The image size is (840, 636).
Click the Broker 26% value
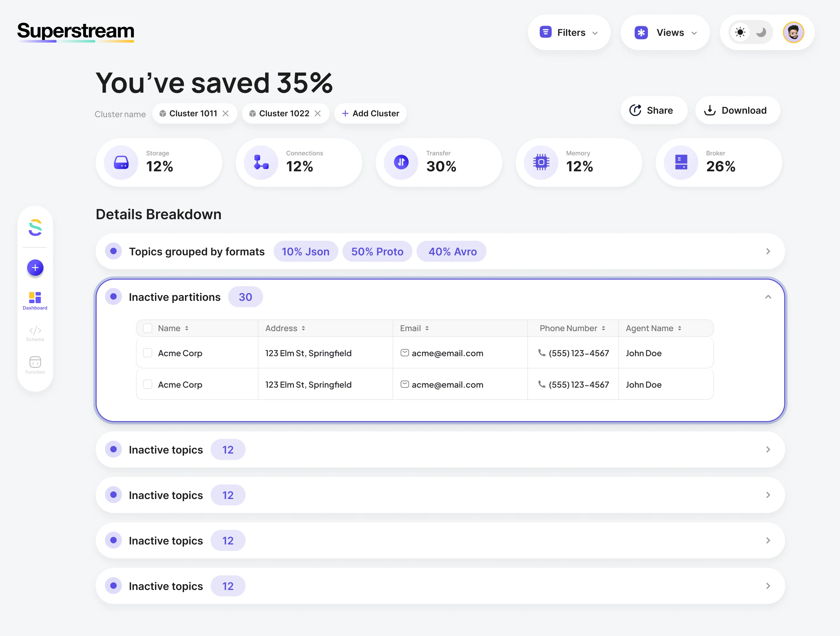click(721, 167)
